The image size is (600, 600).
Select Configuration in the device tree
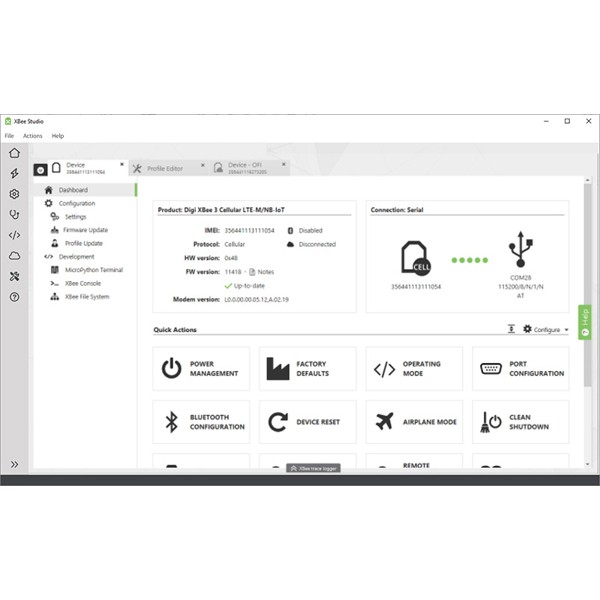click(x=77, y=203)
